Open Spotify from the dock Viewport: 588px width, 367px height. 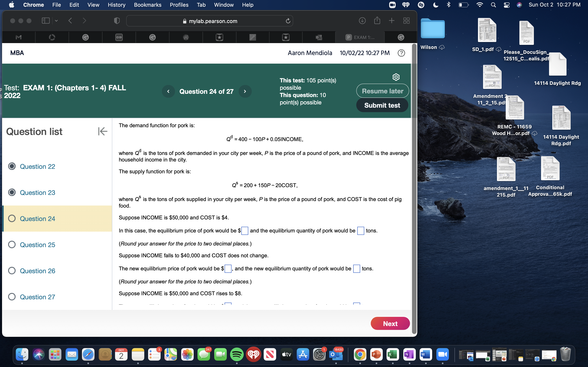tap(237, 354)
